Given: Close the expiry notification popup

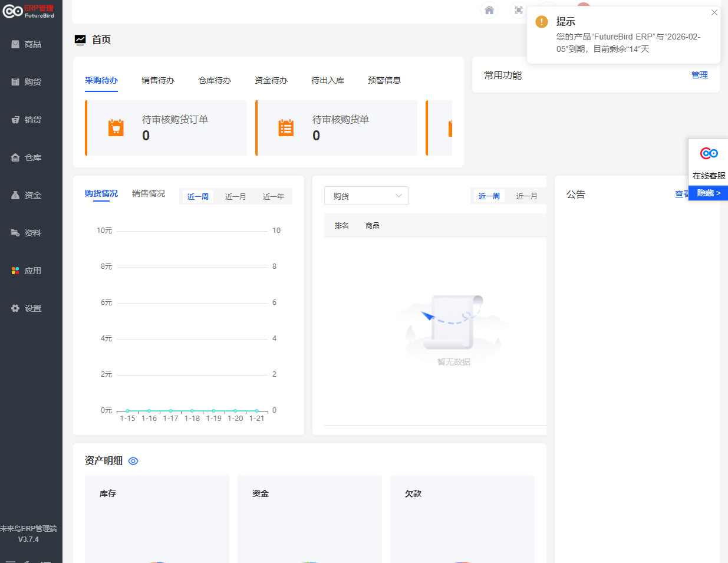Looking at the screenshot, I should (714, 12).
